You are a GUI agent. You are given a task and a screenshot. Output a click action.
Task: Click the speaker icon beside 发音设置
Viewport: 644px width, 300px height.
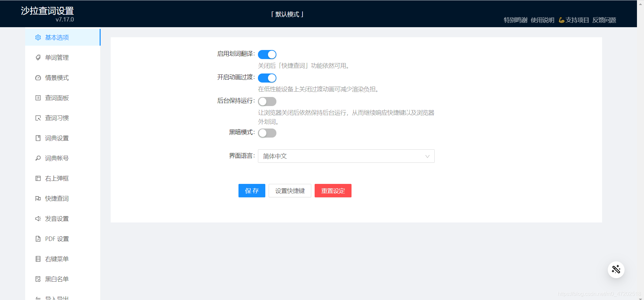[x=38, y=218]
